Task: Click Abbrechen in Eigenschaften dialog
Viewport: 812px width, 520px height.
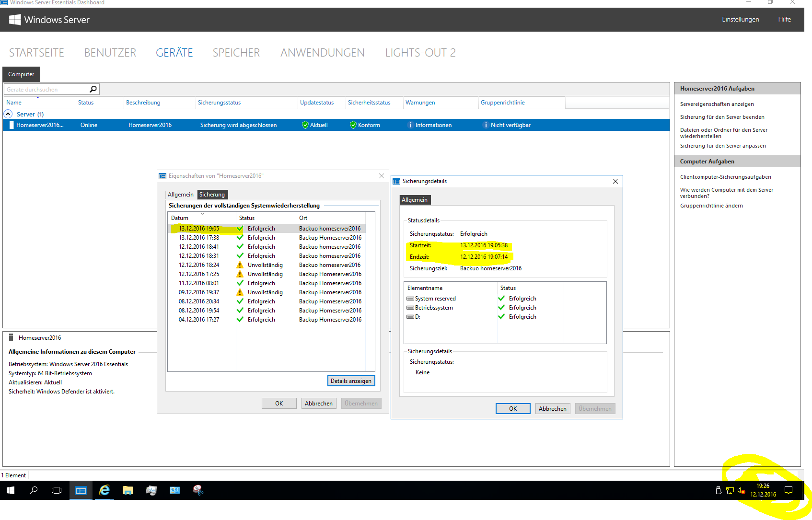Action: click(x=319, y=404)
